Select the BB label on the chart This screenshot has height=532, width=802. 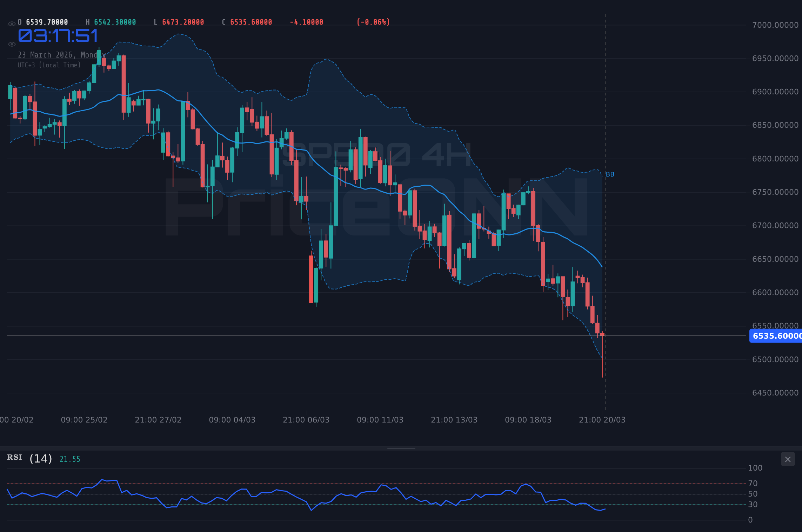pos(610,174)
